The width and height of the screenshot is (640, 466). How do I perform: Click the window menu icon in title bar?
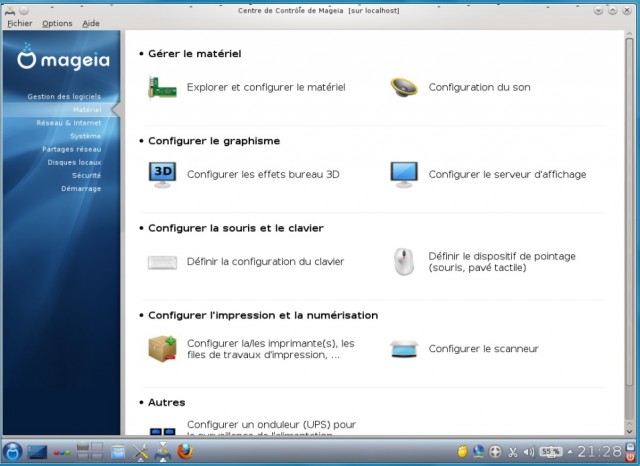(10, 10)
